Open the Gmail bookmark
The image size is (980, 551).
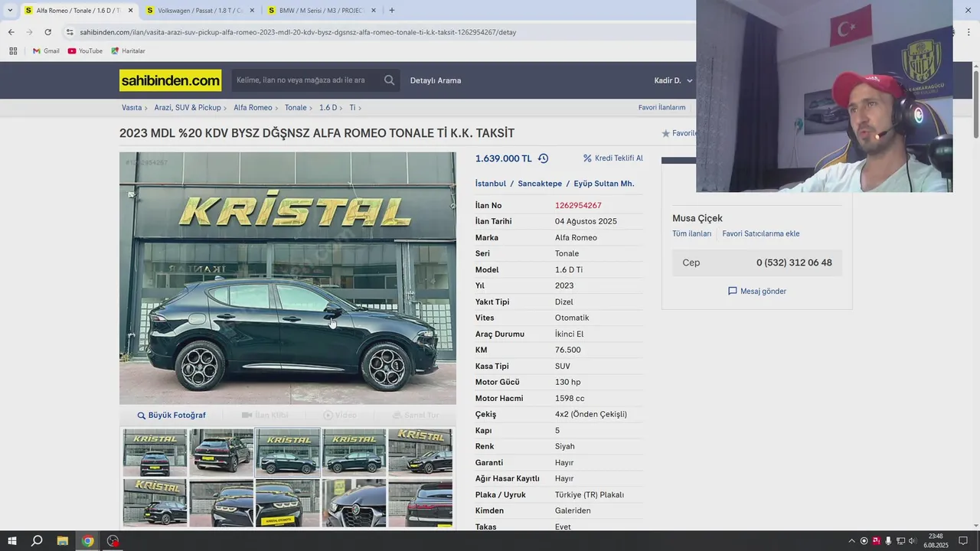pos(46,51)
